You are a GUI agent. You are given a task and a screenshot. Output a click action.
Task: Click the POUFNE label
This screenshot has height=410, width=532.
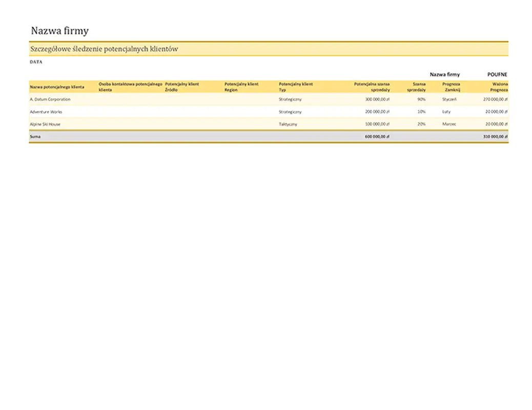497,74
